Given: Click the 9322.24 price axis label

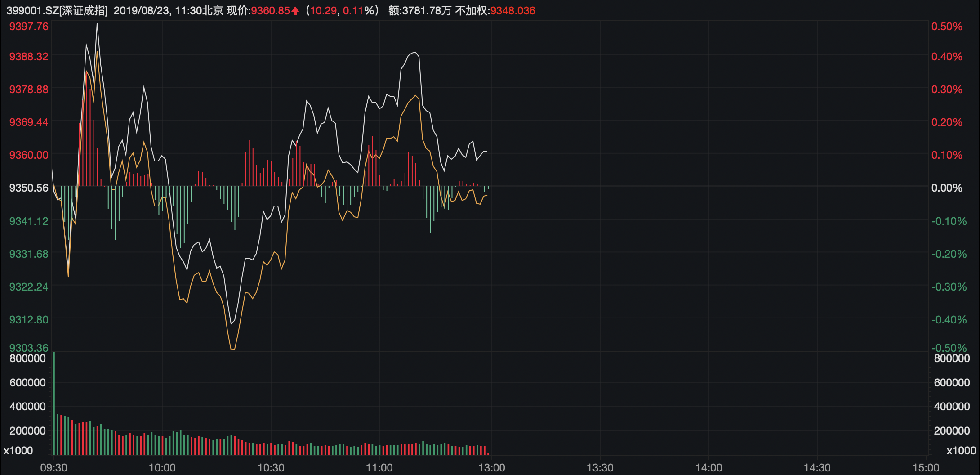Looking at the screenshot, I should (x=29, y=287).
